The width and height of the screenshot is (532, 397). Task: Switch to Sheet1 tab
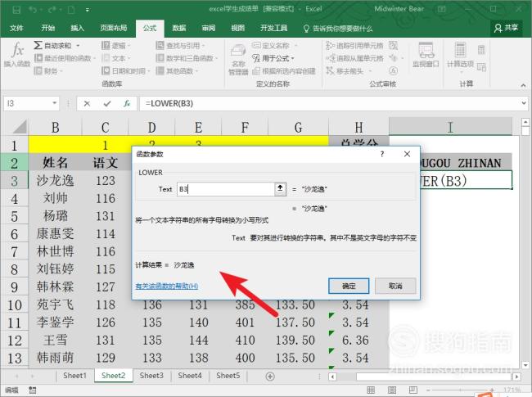(74, 376)
